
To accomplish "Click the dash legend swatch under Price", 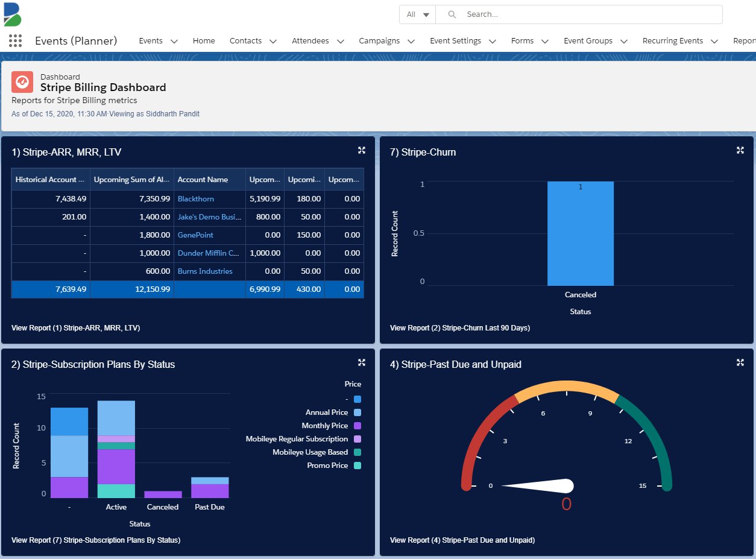I will pyautogui.click(x=358, y=399).
